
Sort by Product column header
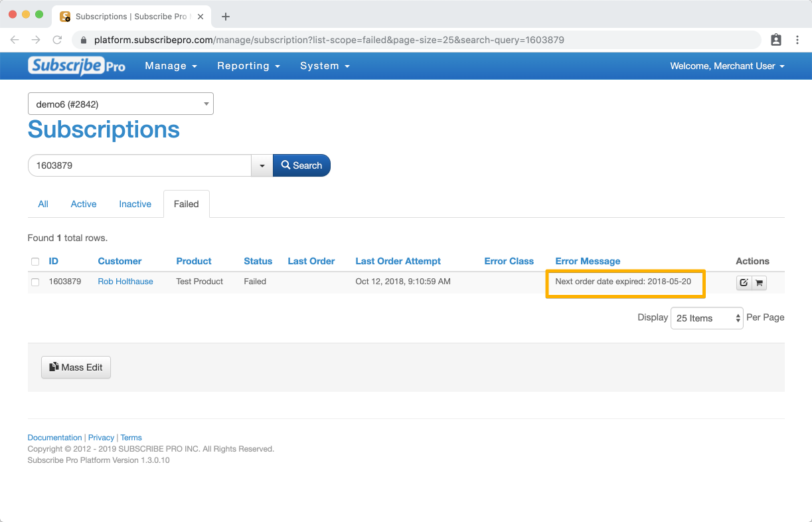pyautogui.click(x=194, y=261)
